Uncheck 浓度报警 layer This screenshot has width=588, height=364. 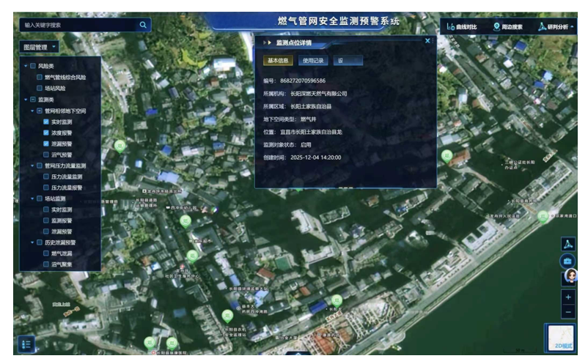click(46, 133)
